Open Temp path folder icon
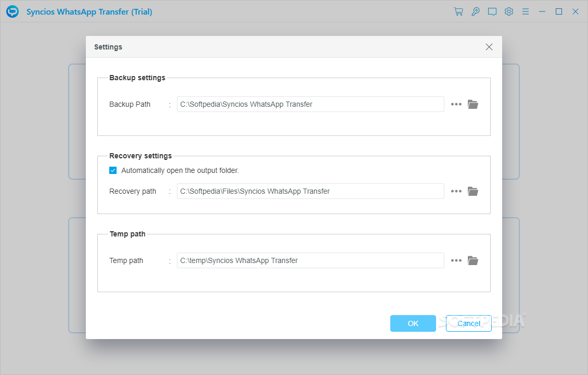 coord(473,260)
